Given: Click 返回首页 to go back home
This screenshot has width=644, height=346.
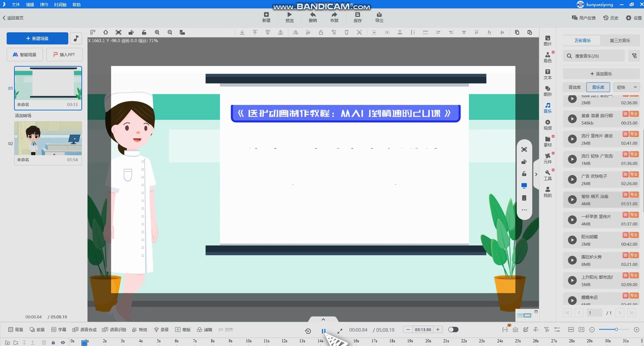Looking at the screenshot, I should pyautogui.click(x=13, y=18).
